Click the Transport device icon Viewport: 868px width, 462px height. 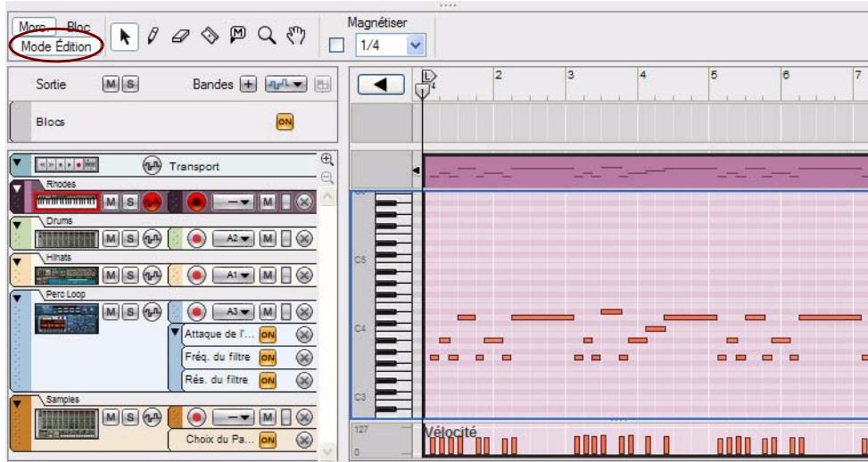(x=67, y=165)
